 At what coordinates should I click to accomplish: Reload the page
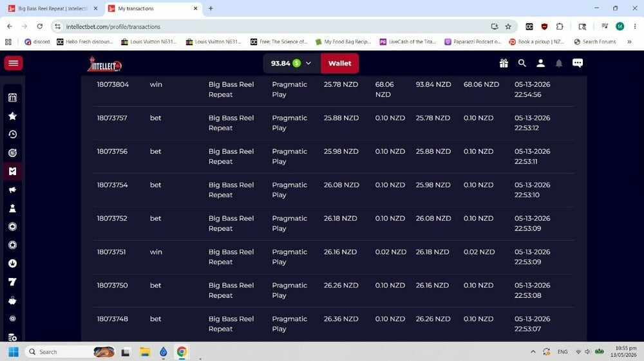coord(40,26)
